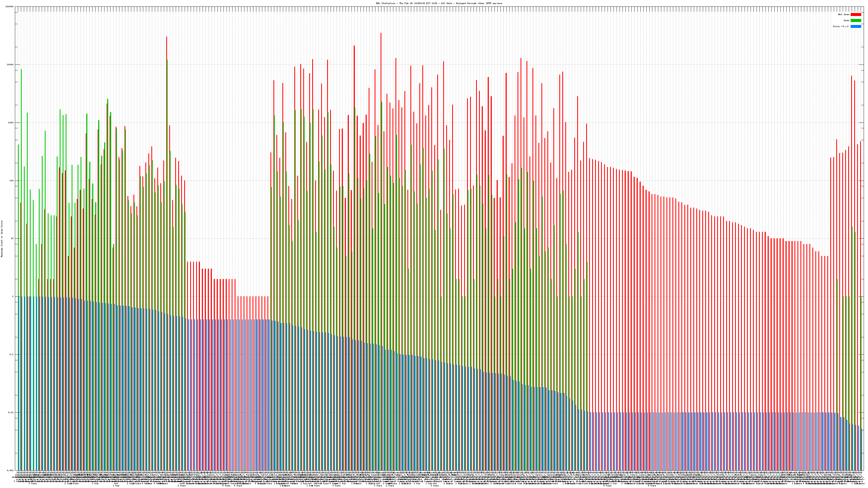The width and height of the screenshot is (868, 488).
Task: Click the 100000 y-axis tick label
Action: [9, 7]
